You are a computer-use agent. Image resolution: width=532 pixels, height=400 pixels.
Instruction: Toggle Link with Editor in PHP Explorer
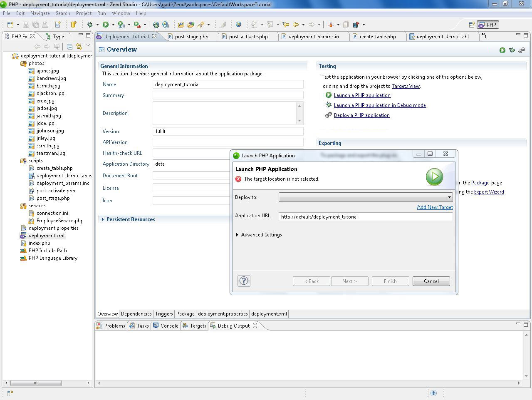pos(79,47)
